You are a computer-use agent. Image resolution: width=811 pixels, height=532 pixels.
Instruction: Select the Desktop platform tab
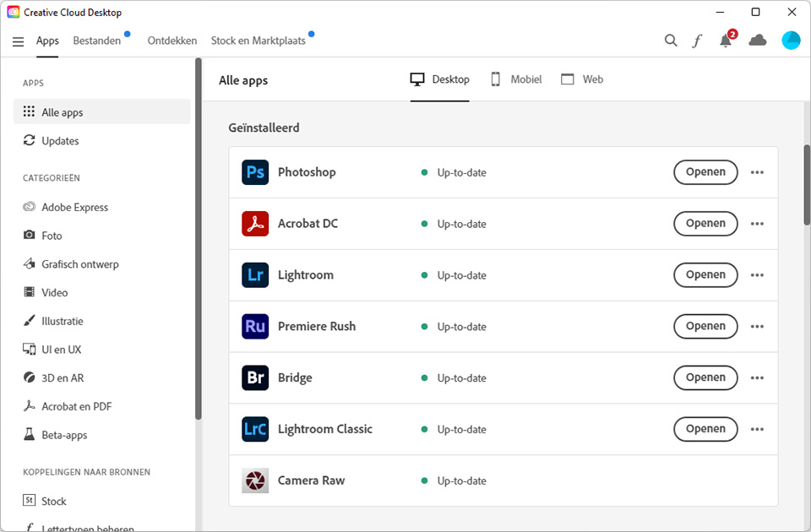click(439, 79)
